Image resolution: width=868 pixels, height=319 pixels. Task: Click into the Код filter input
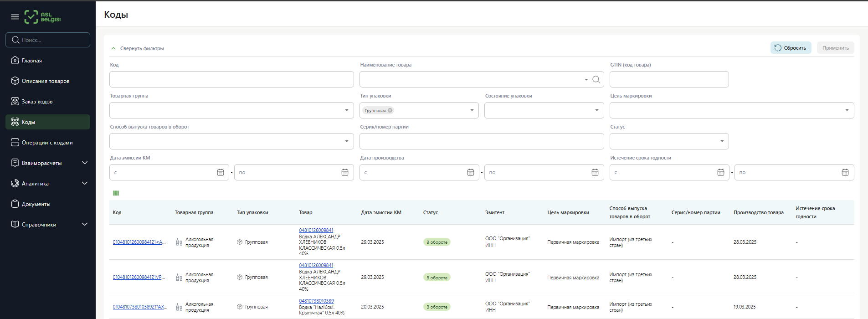tap(231, 79)
